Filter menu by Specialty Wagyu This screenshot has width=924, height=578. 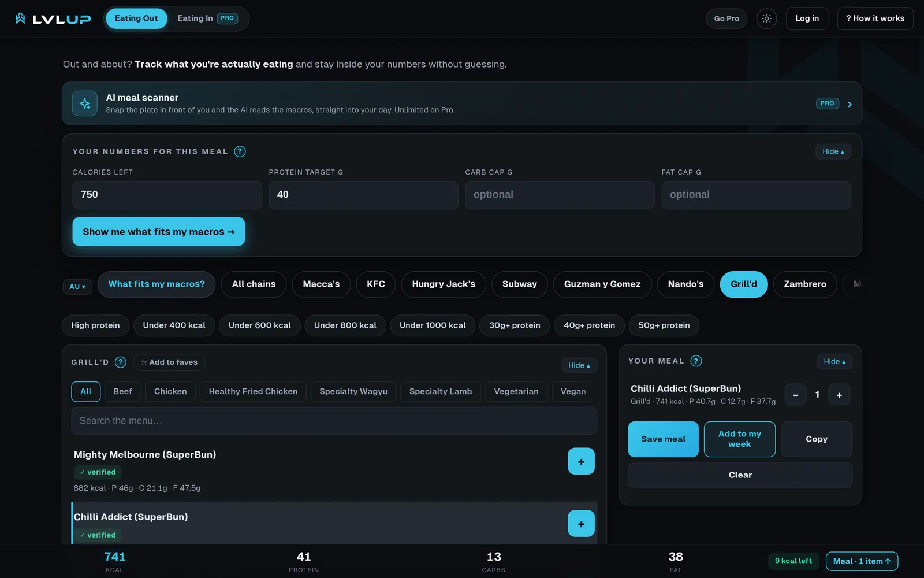coord(353,391)
